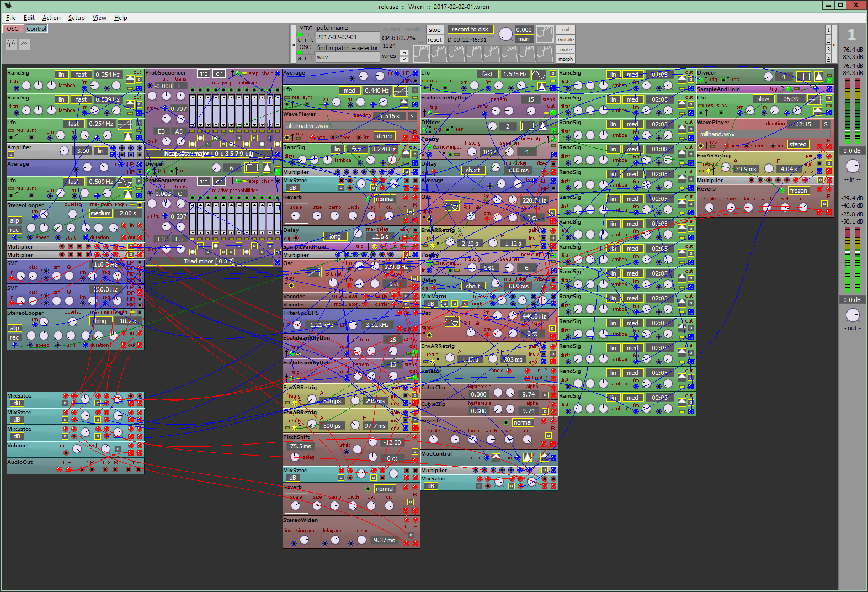Switch to the Control tab

36,29
